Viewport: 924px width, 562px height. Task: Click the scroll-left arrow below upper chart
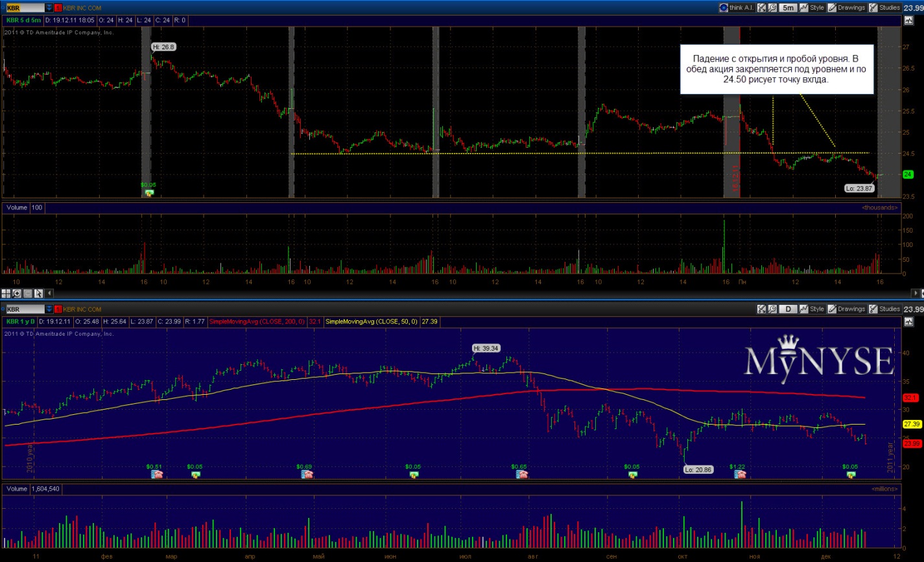point(49,293)
